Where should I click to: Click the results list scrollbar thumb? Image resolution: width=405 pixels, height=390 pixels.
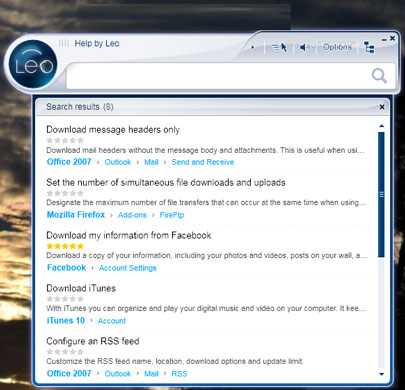pyautogui.click(x=382, y=194)
